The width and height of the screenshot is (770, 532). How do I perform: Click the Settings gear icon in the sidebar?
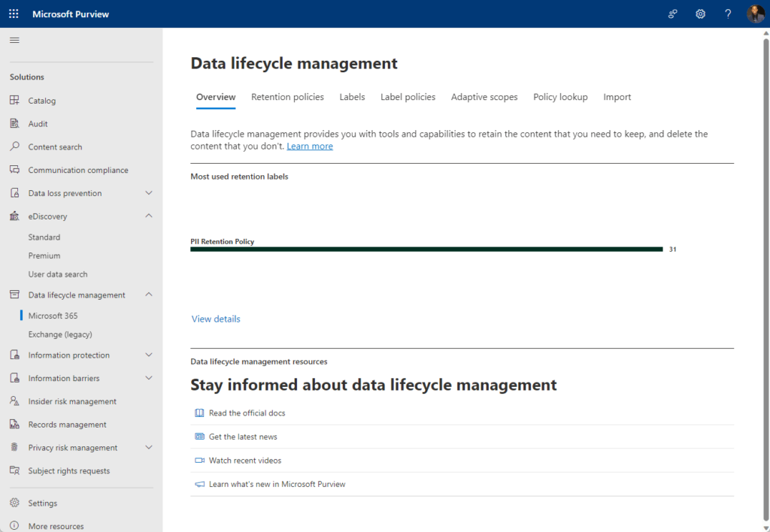tap(15, 503)
